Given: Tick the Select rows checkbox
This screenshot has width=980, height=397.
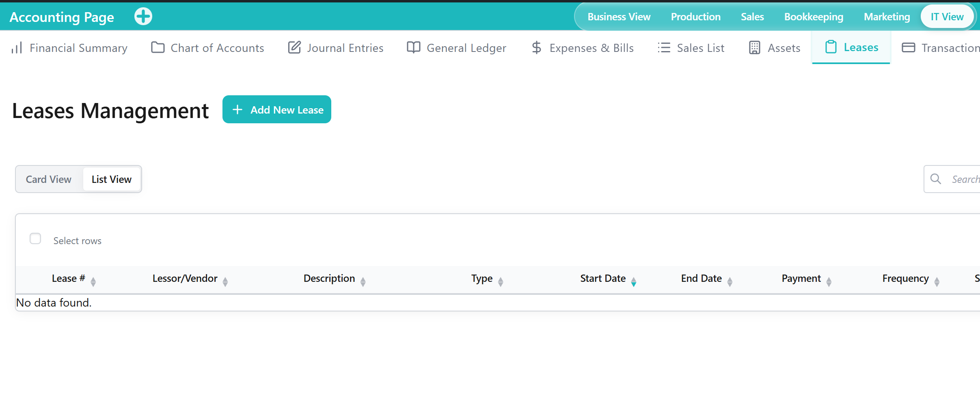Looking at the screenshot, I should pos(35,238).
